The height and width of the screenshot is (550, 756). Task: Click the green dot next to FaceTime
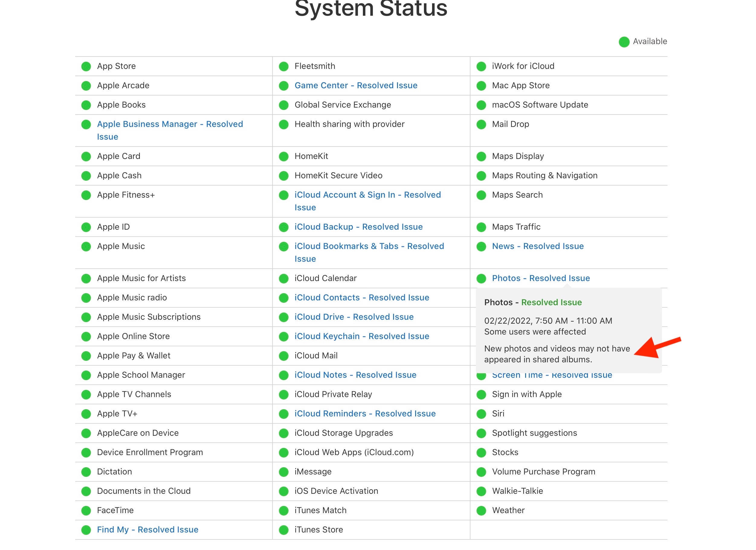(86, 511)
